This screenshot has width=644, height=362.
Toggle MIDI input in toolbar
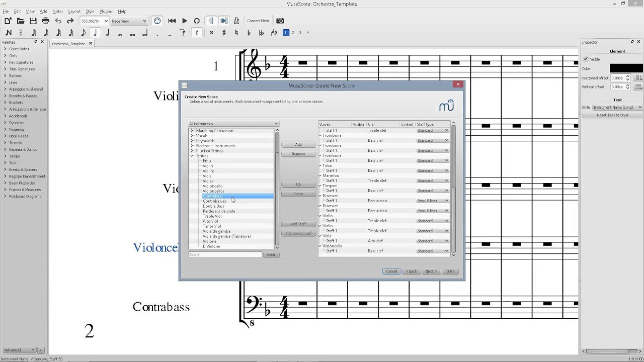click(157, 21)
